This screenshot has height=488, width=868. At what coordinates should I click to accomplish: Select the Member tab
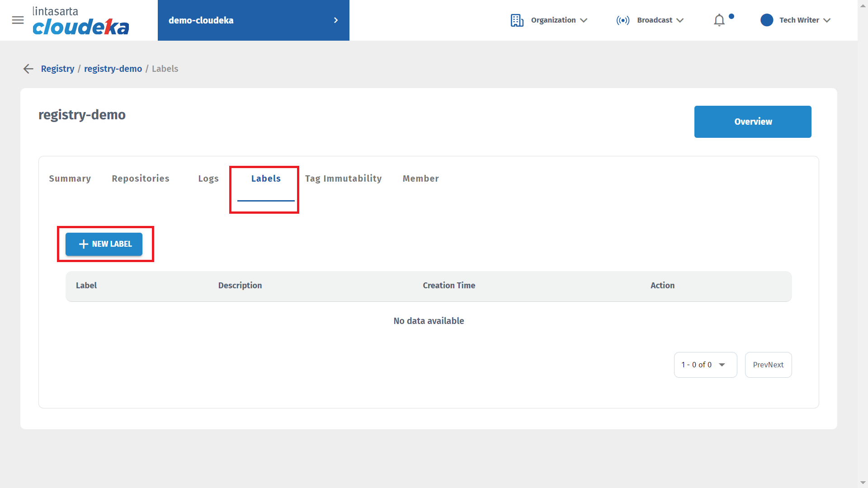coord(420,178)
